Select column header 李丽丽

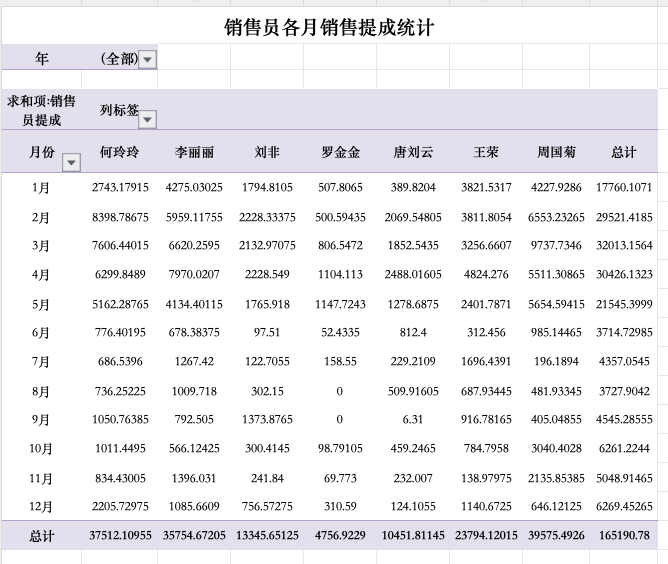point(194,152)
